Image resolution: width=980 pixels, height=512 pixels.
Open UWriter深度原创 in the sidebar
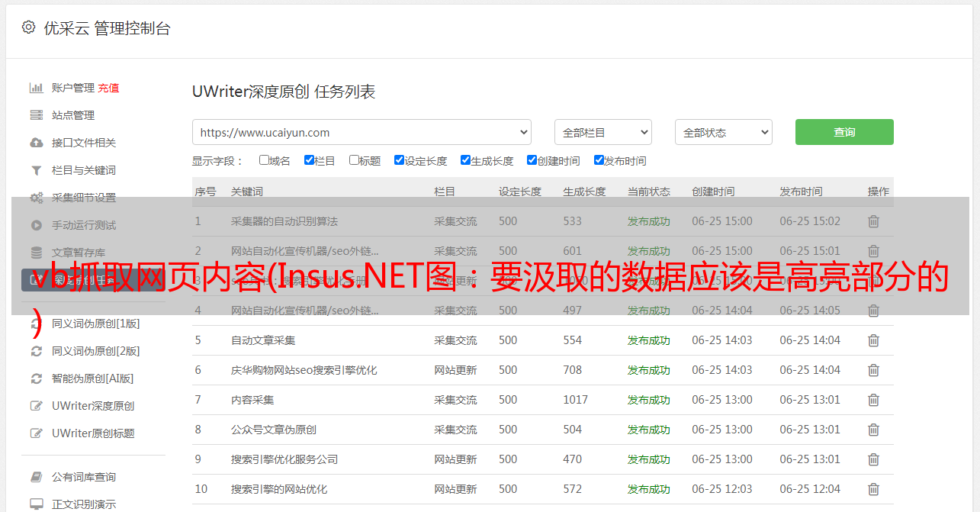point(92,406)
